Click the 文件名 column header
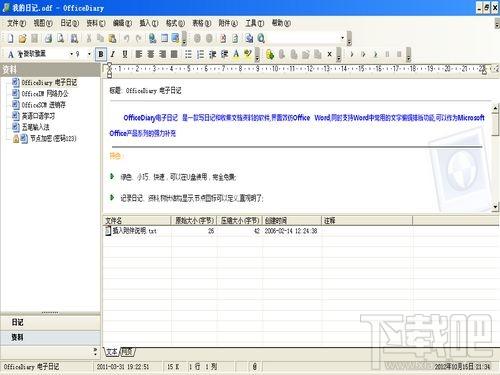The image size is (500, 375). (x=137, y=220)
